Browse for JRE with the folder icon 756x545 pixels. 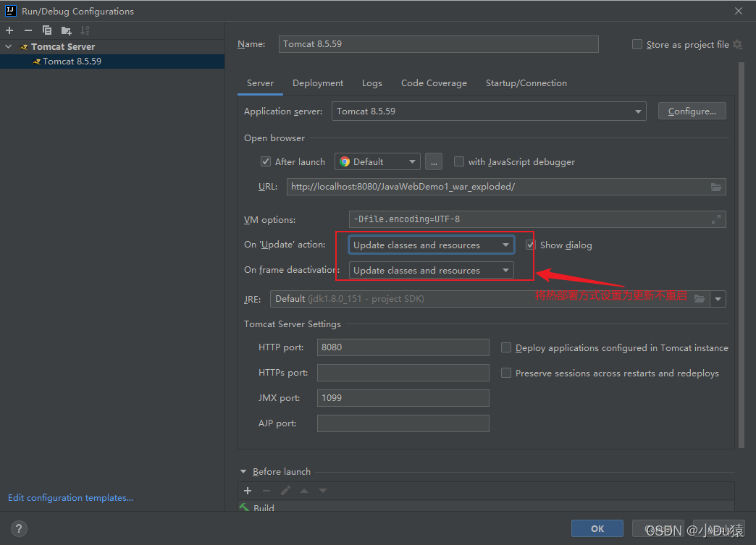pyautogui.click(x=699, y=299)
